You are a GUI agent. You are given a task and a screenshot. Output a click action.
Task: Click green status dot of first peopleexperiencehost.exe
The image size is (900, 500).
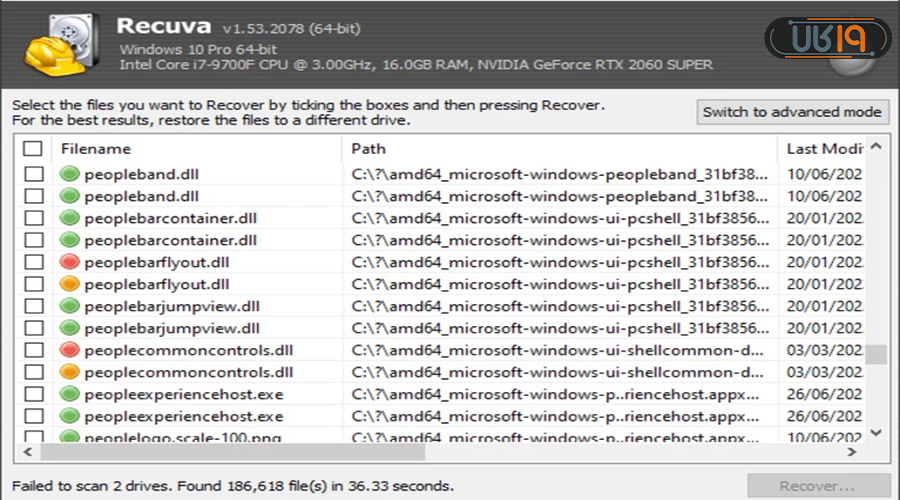[x=70, y=394]
